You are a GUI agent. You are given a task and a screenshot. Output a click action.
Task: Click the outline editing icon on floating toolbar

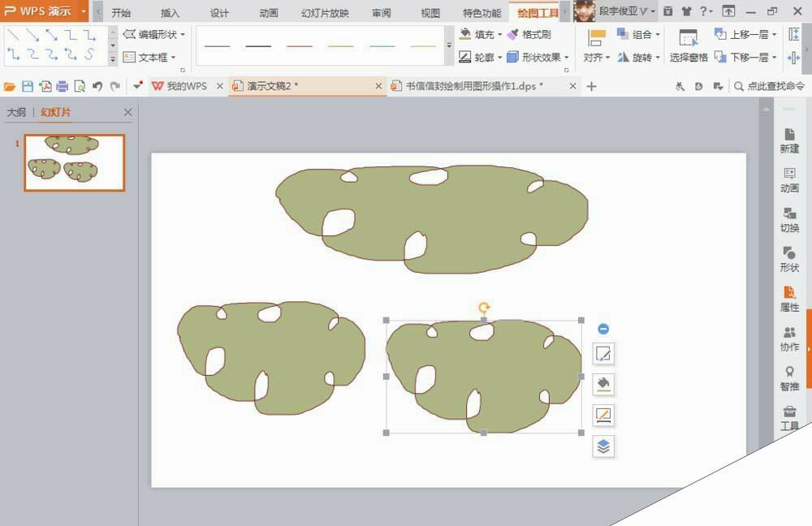[x=603, y=416]
